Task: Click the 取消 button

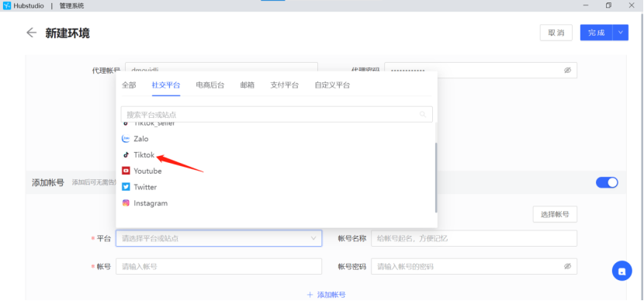Action: click(556, 33)
